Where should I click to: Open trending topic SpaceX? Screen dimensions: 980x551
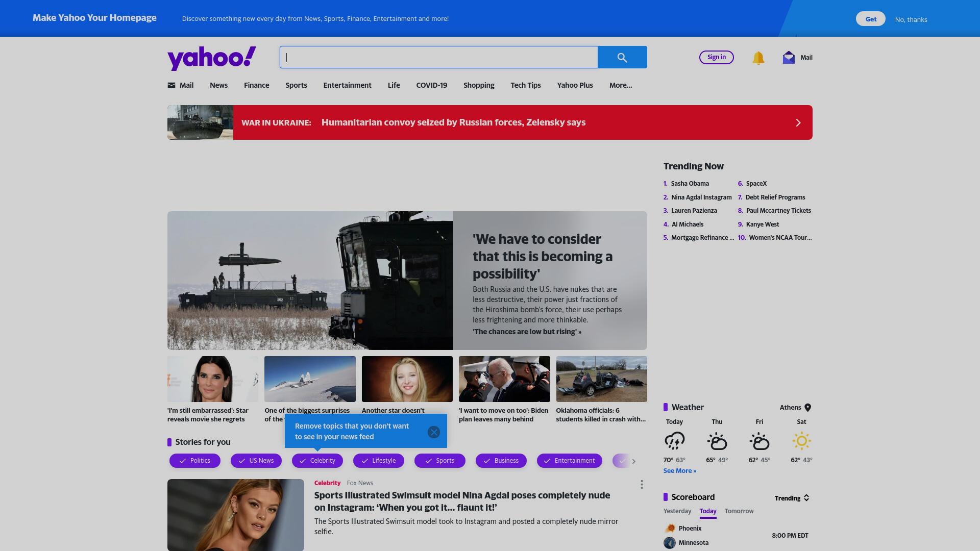click(x=756, y=184)
